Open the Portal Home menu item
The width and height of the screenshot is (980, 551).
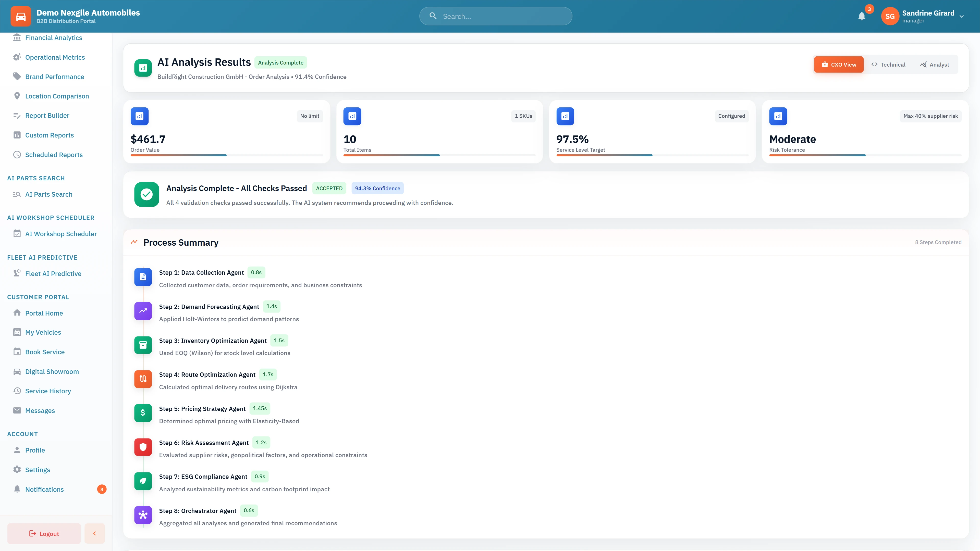[x=44, y=313]
